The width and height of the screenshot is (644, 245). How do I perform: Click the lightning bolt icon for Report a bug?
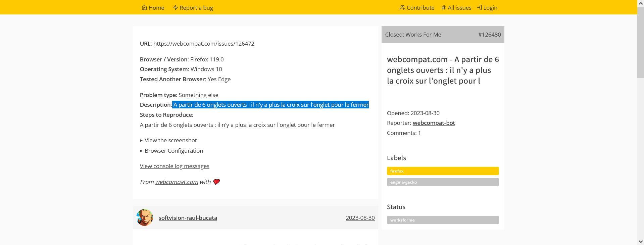[176, 7]
